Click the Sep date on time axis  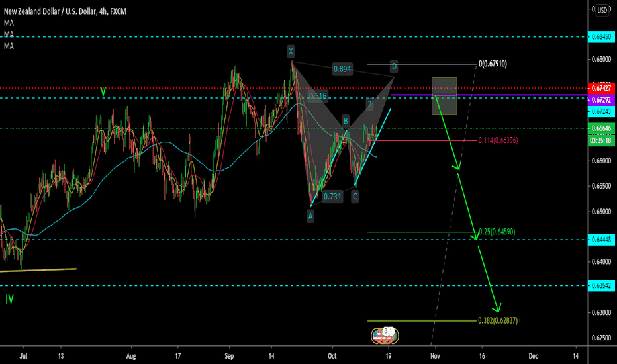[229, 356]
